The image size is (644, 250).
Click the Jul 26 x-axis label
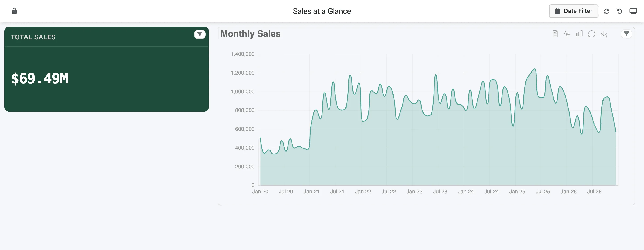pos(594,191)
